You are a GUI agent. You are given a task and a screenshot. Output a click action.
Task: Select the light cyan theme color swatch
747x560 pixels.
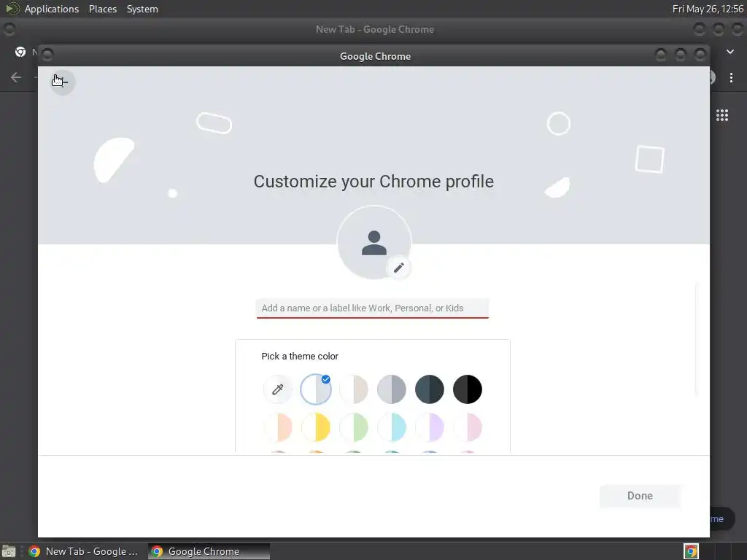(392, 427)
